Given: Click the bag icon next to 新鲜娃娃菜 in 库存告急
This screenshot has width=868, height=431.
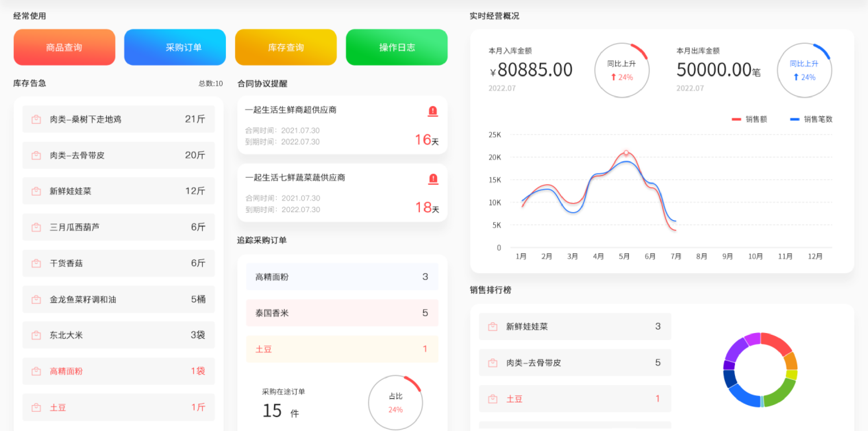Looking at the screenshot, I should click(x=36, y=191).
